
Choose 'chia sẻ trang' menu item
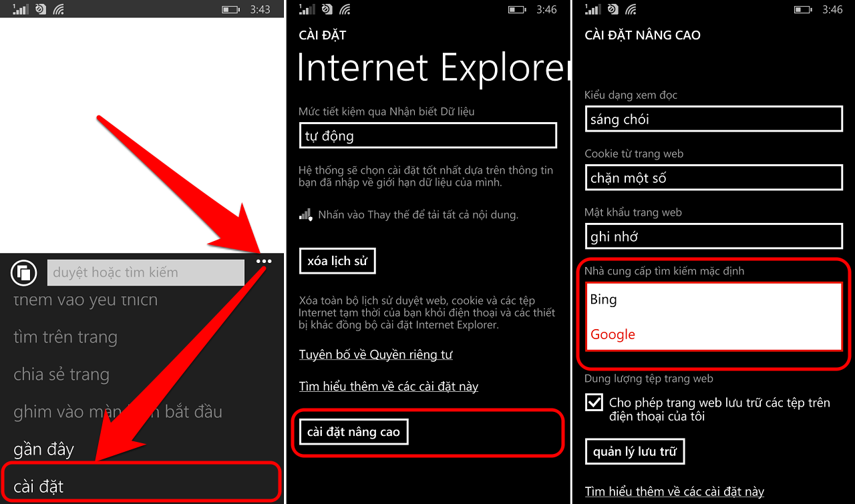pos(61,374)
